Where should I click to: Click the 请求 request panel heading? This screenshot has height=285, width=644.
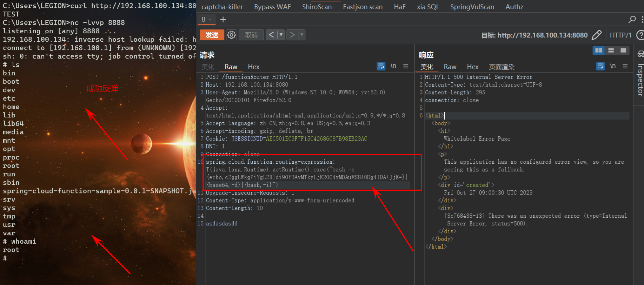[x=207, y=55]
